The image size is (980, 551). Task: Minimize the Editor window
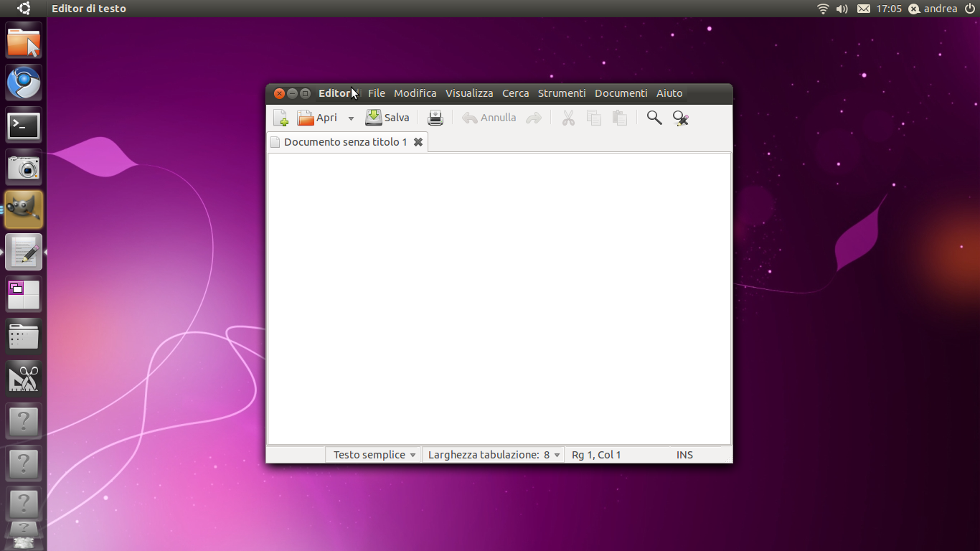(292, 93)
